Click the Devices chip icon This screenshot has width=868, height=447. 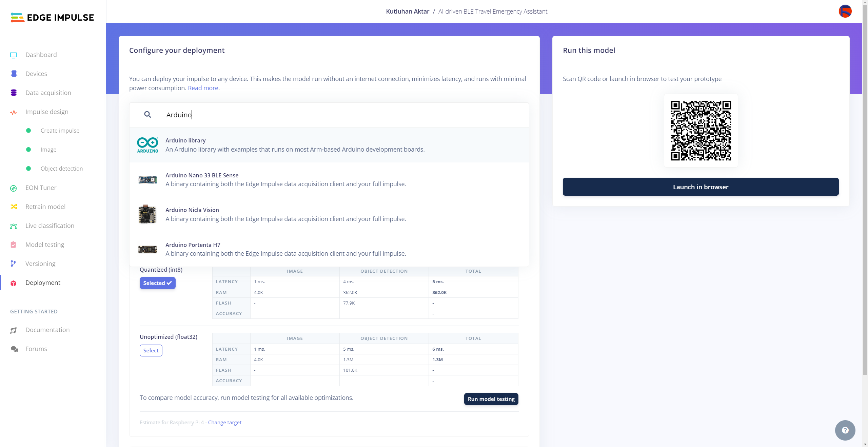point(14,74)
